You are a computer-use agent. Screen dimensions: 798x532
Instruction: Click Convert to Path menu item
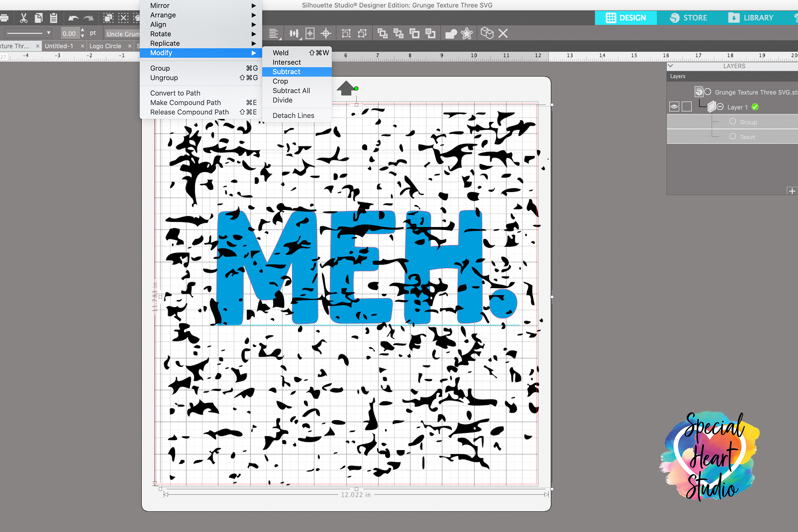(x=201, y=93)
